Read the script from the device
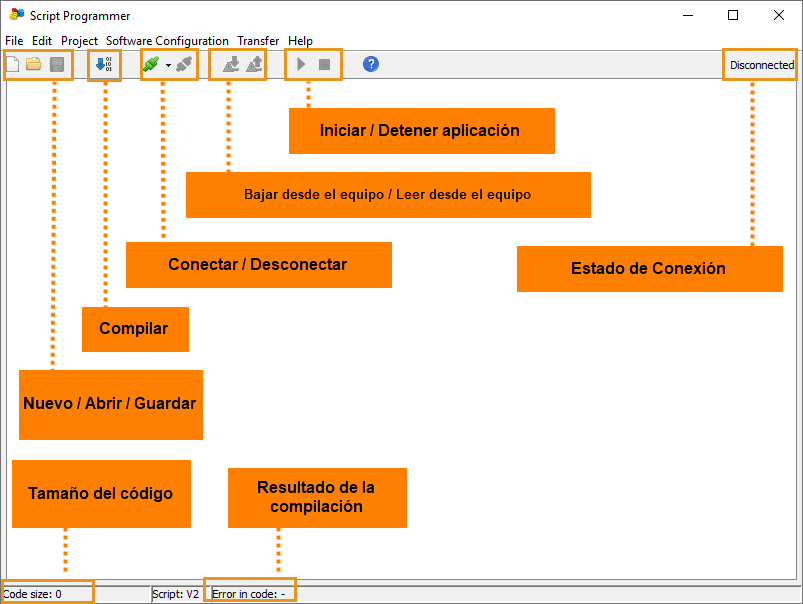The image size is (803, 604). click(254, 65)
